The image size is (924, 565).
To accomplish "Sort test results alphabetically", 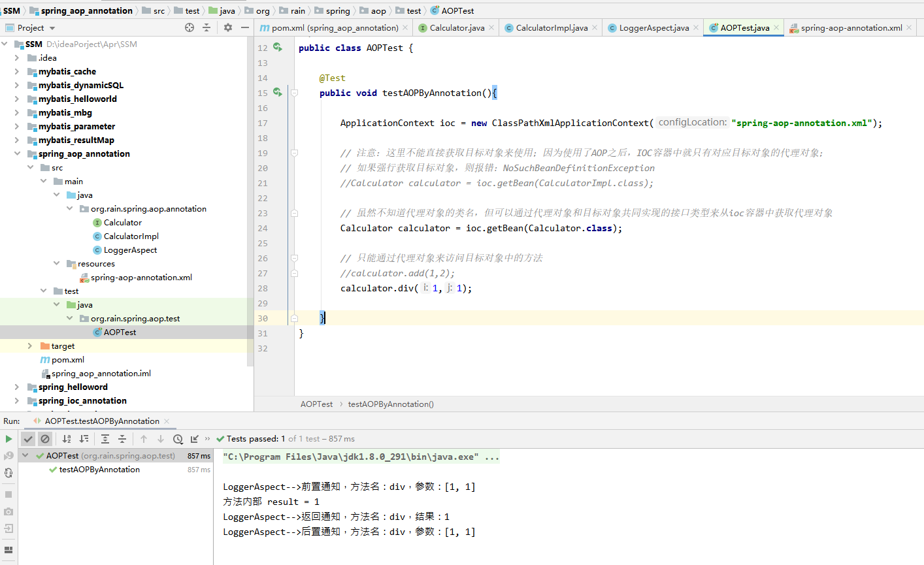I will tap(67, 439).
